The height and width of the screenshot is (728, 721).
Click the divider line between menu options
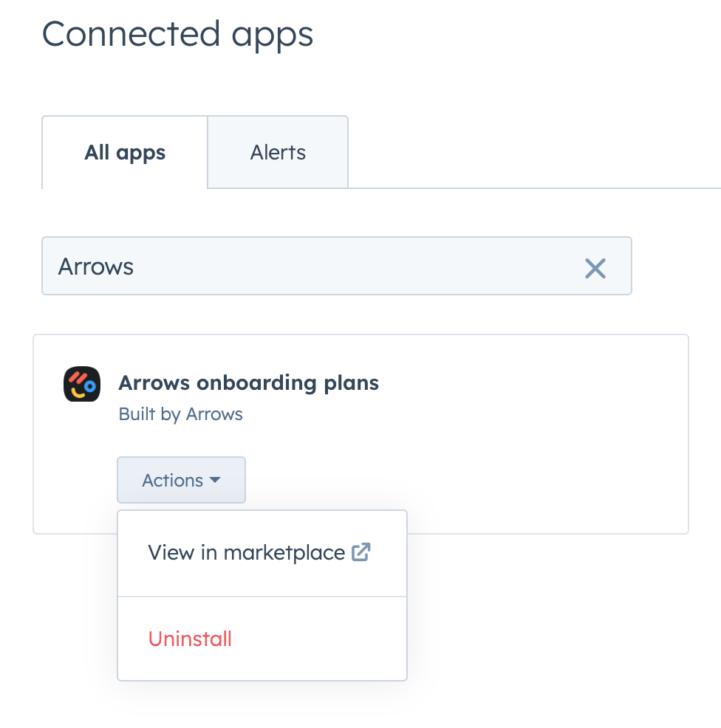262,597
